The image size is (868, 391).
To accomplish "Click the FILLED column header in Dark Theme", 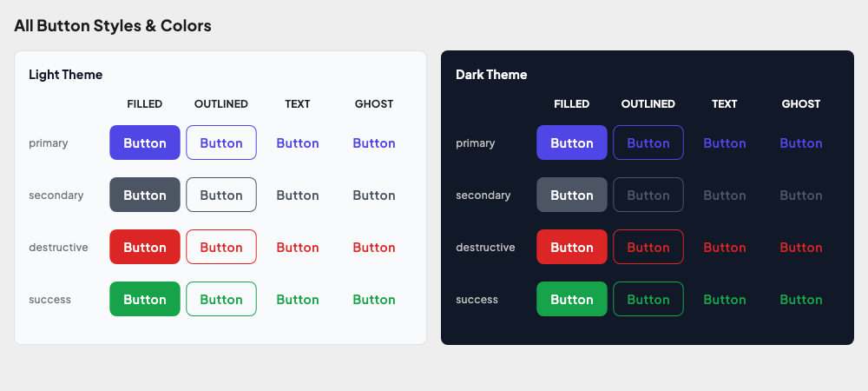I will [572, 103].
